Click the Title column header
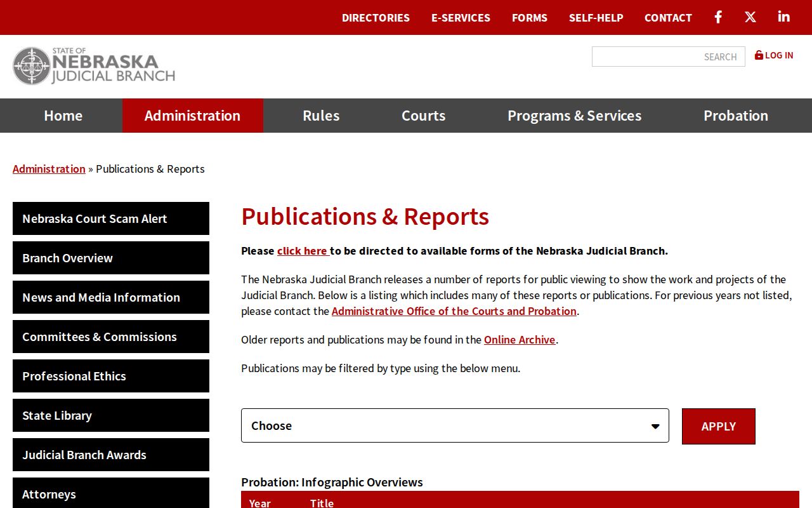Image resolution: width=812 pixels, height=508 pixels. point(322,502)
